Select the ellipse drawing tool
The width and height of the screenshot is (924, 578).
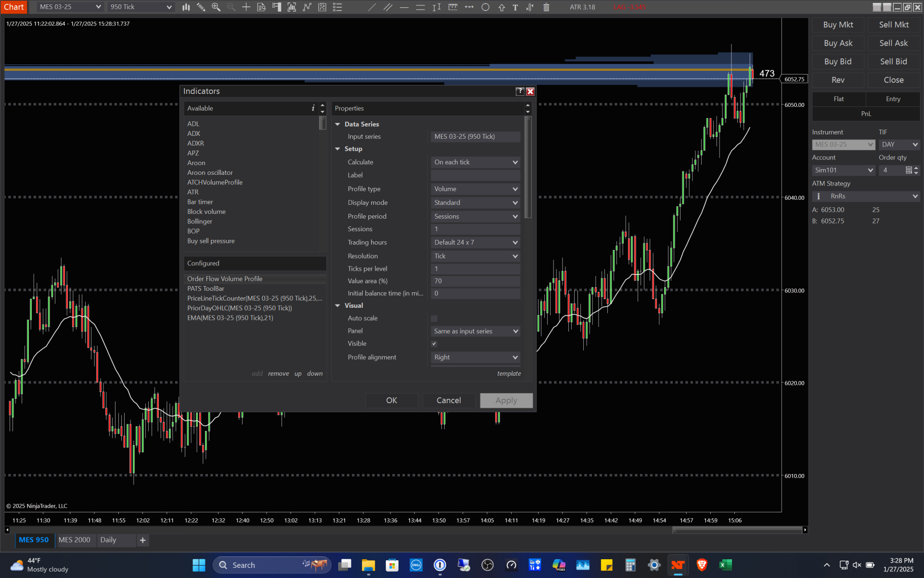tap(486, 7)
